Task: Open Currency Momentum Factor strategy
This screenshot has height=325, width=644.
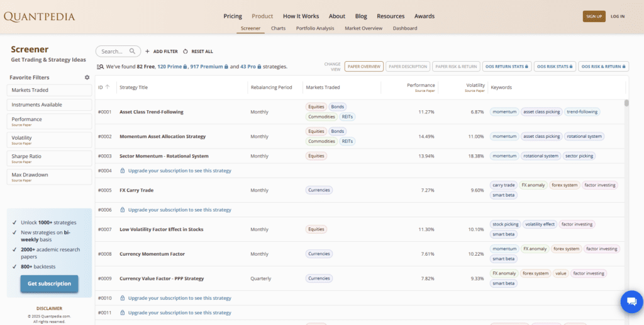Action: click(x=152, y=254)
